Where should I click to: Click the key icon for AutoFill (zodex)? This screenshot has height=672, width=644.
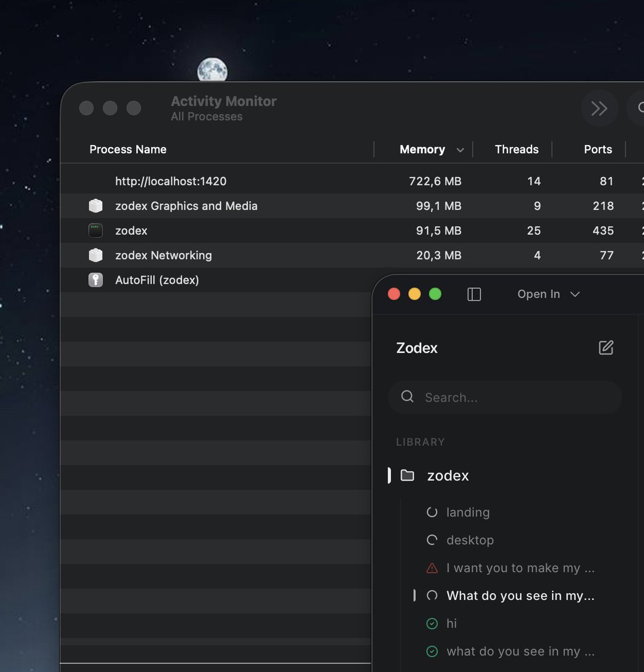pyautogui.click(x=96, y=280)
